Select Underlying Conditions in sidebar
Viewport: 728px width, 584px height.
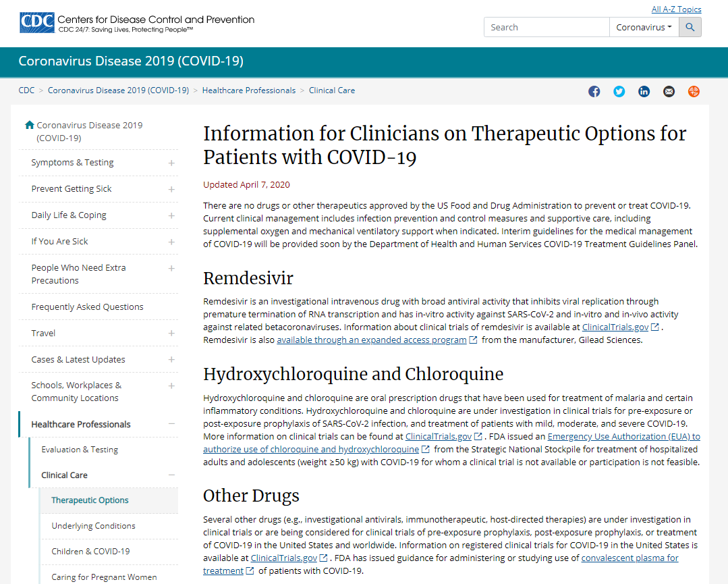(93, 526)
